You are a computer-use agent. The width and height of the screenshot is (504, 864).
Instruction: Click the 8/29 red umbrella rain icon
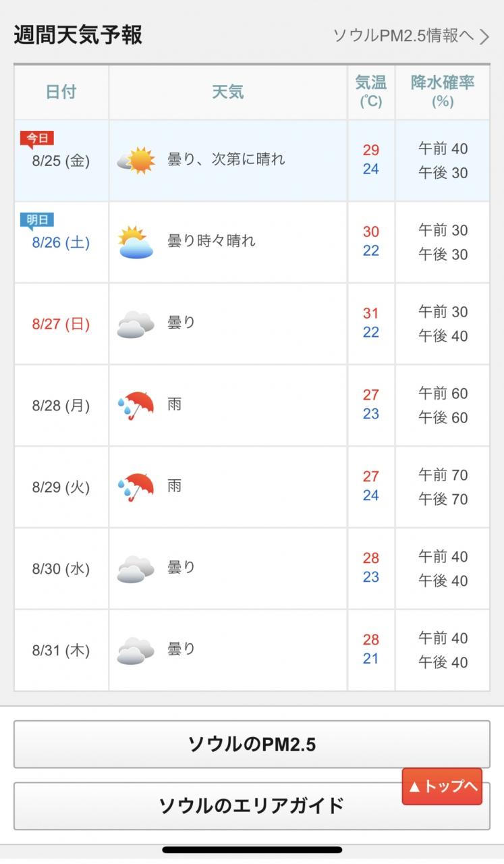(136, 487)
